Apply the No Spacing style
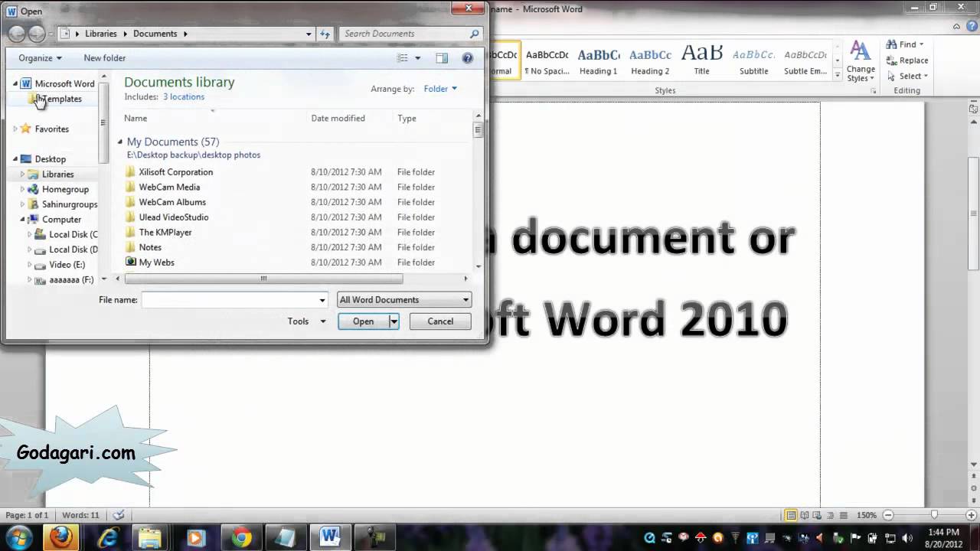This screenshot has width=980, height=551. click(547, 61)
